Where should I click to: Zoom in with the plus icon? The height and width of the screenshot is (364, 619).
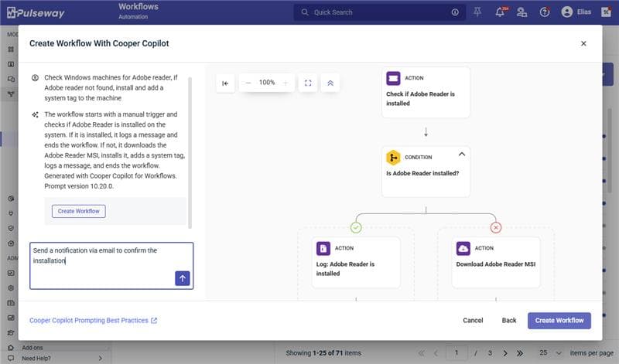click(286, 83)
